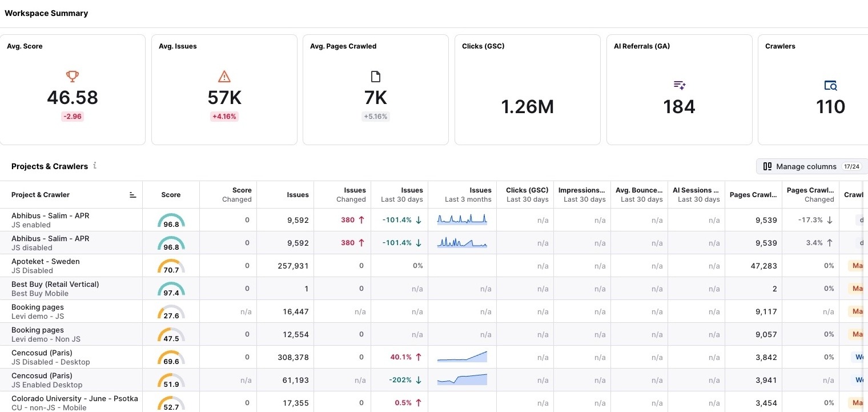Click the 46.58 average score value
This screenshot has width=868, height=412.
[73, 98]
